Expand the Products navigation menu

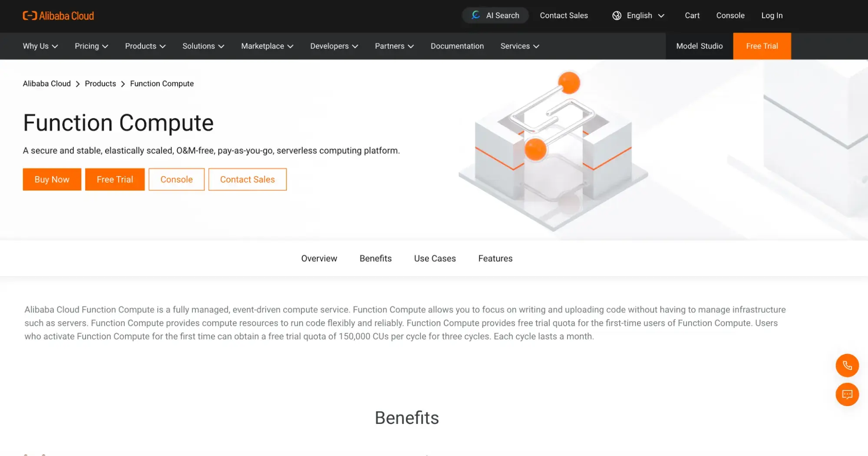pyautogui.click(x=145, y=46)
